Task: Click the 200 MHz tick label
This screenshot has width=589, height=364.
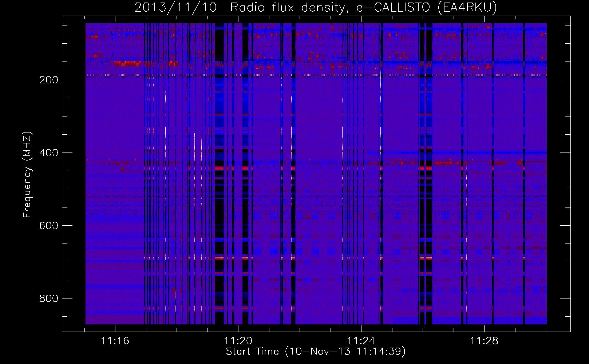Action: 49,80
